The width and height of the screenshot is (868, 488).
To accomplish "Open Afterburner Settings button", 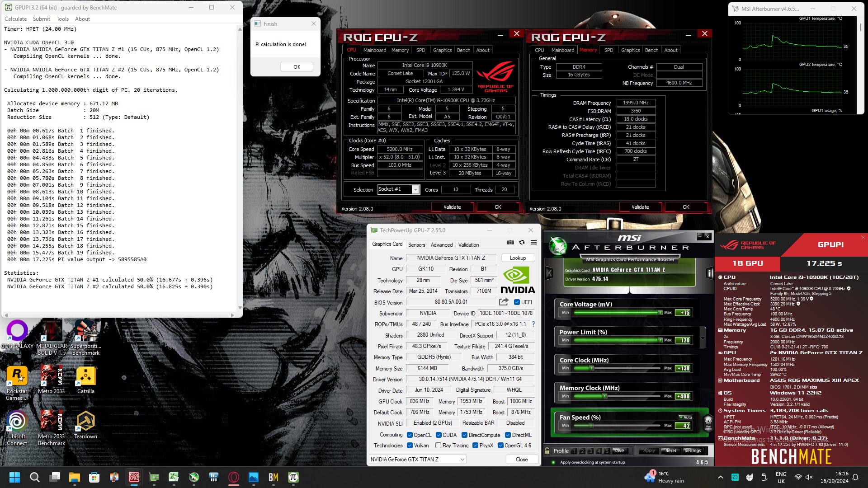I will pyautogui.click(x=692, y=451).
